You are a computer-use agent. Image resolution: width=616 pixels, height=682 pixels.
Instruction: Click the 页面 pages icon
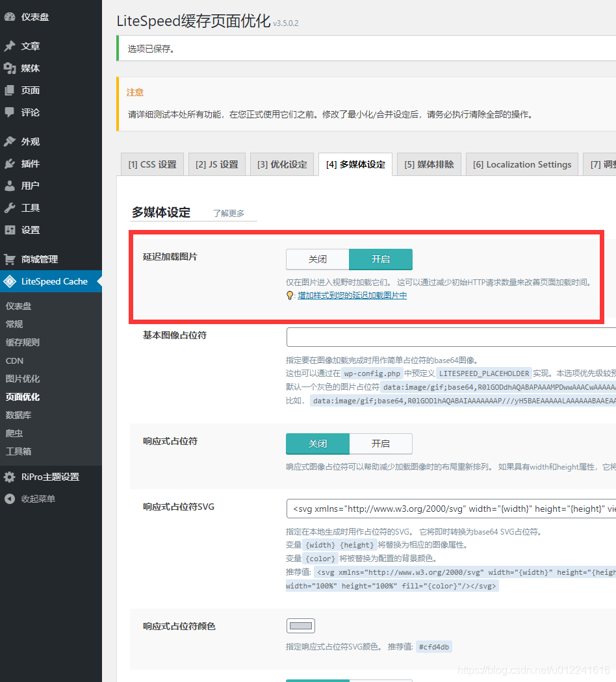[10, 90]
